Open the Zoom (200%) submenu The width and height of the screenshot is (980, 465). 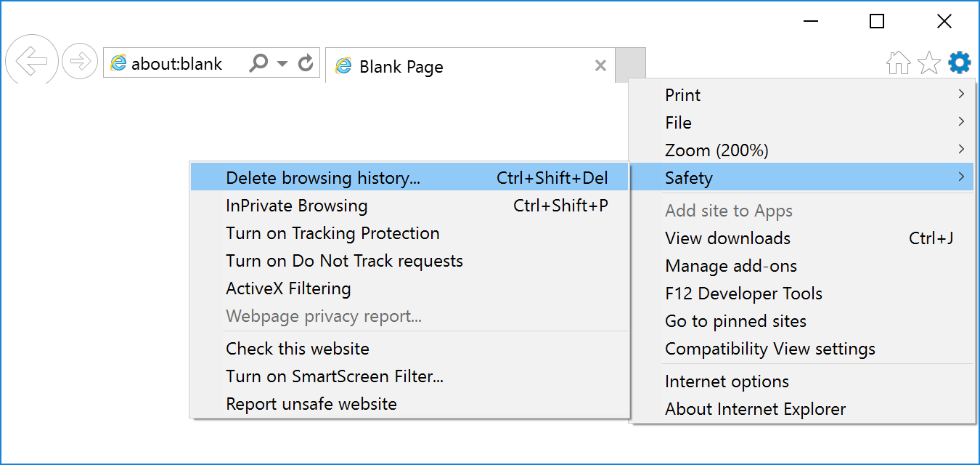tap(802, 150)
